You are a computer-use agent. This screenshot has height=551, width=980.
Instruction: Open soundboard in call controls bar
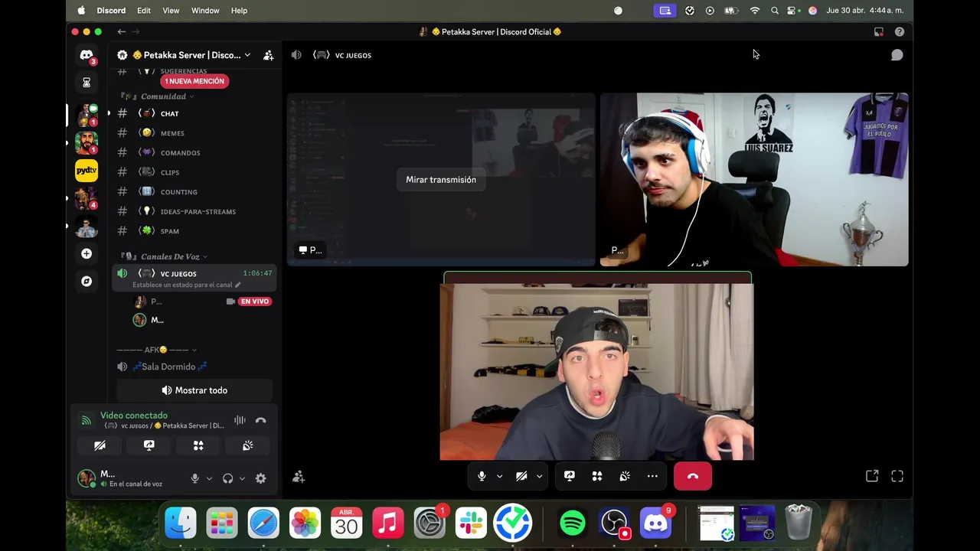click(625, 476)
